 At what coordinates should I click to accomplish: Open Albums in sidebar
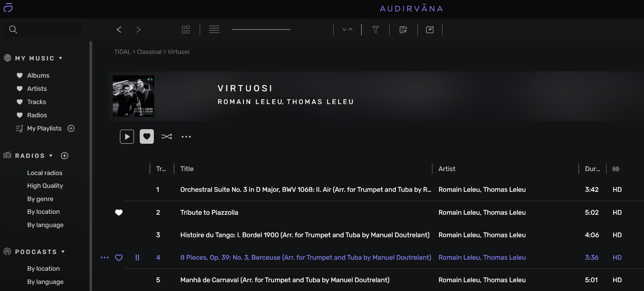38,75
